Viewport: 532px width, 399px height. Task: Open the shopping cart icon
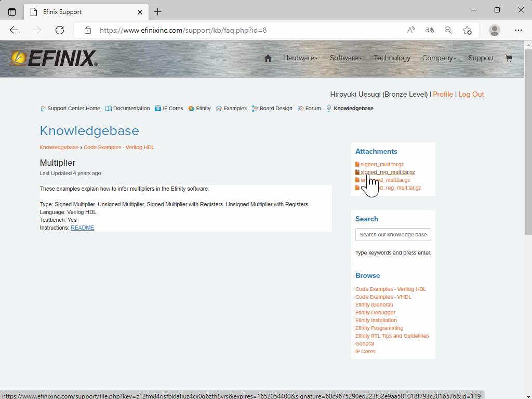[x=509, y=58]
